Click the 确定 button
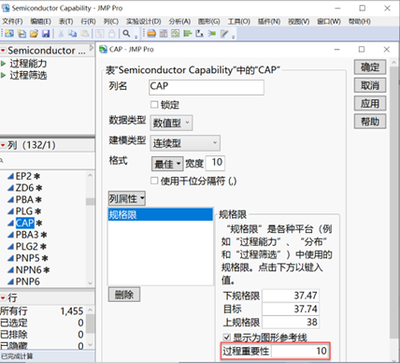This screenshot has width=400, height=363. (x=370, y=67)
